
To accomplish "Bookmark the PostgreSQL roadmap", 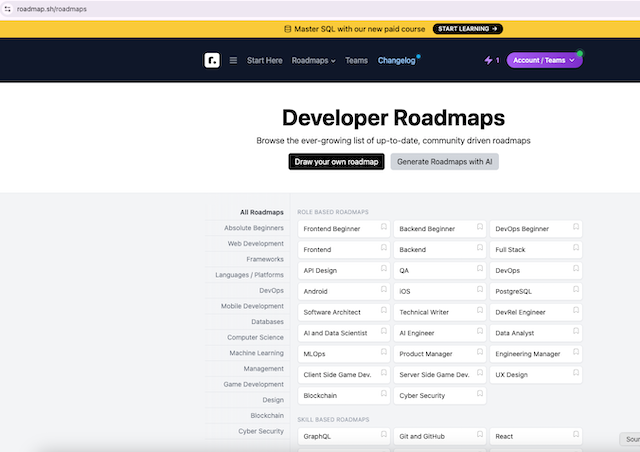I will pyautogui.click(x=576, y=289).
